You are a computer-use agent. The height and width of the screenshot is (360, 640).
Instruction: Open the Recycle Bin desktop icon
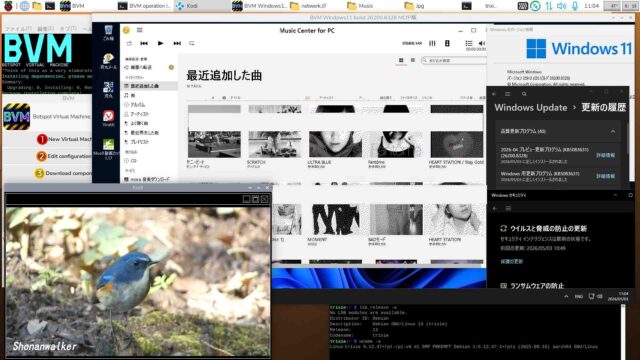[108, 32]
